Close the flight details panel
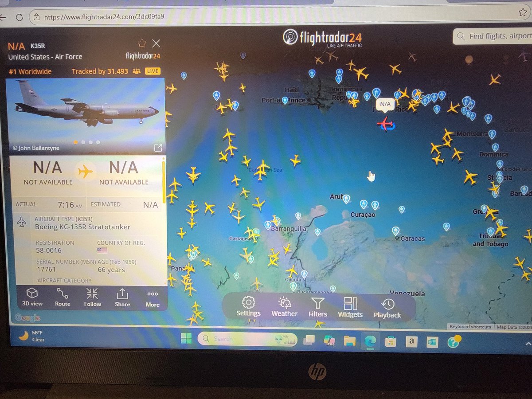 coord(156,43)
